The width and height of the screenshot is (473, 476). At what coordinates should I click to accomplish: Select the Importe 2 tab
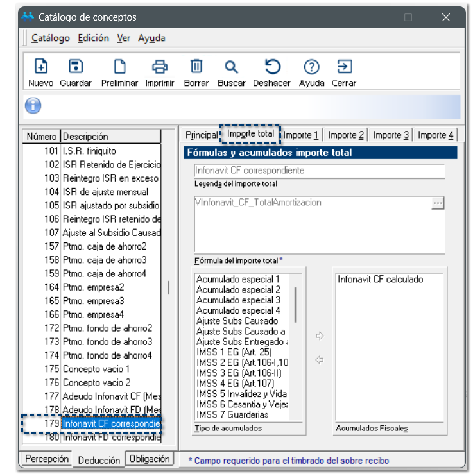[x=345, y=135]
